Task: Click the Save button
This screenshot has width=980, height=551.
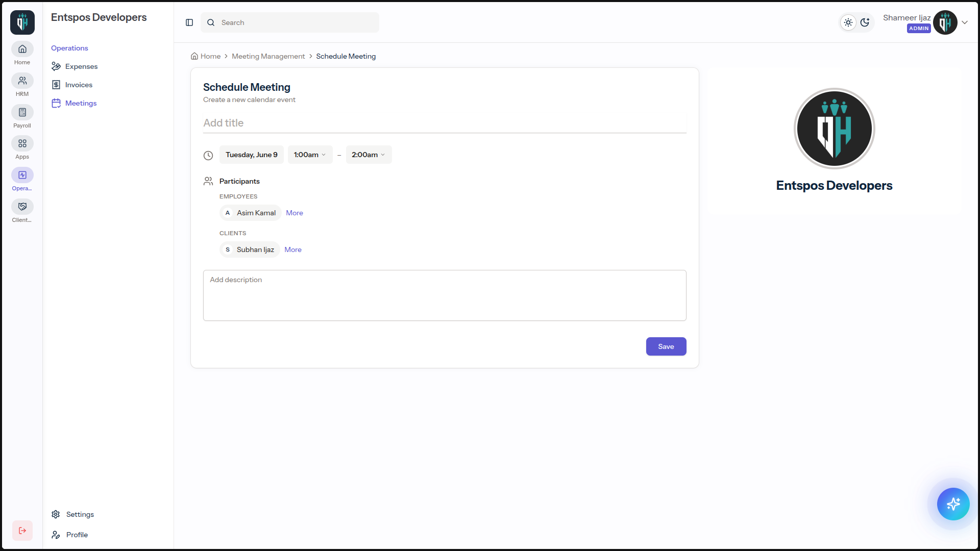Action: point(666,346)
